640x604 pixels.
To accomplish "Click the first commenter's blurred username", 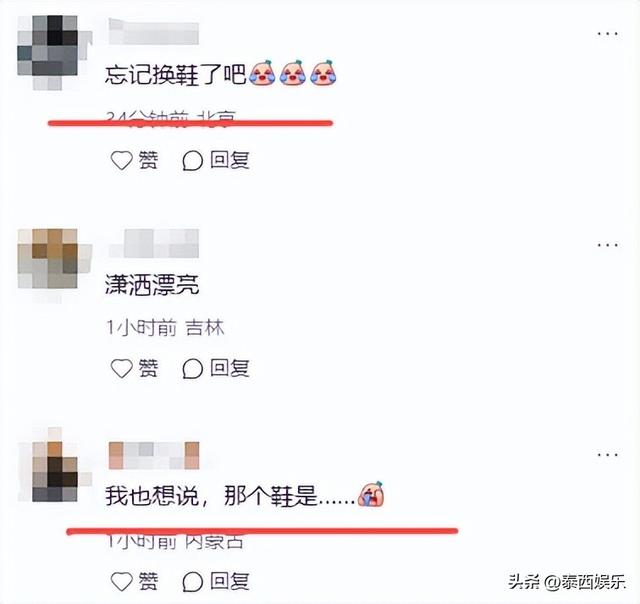I will point(153,31).
